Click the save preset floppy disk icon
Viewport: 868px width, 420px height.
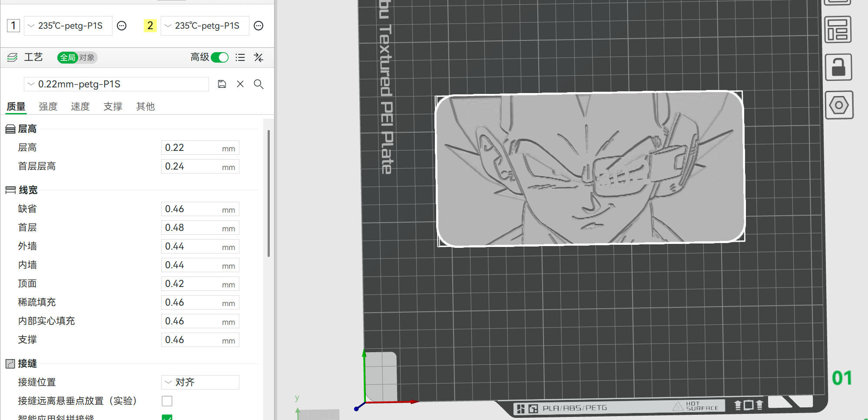pyautogui.click(x=222, y=84)
